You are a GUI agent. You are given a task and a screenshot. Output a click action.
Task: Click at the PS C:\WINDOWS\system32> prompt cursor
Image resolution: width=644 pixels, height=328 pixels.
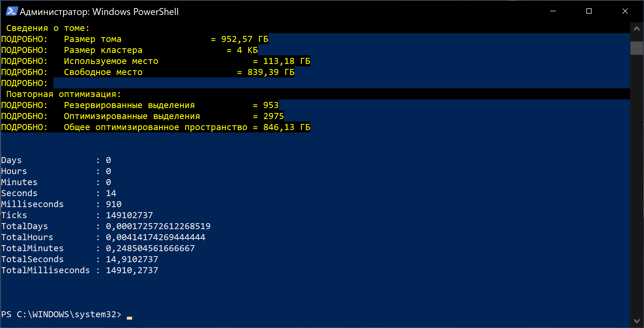point(129,318)
